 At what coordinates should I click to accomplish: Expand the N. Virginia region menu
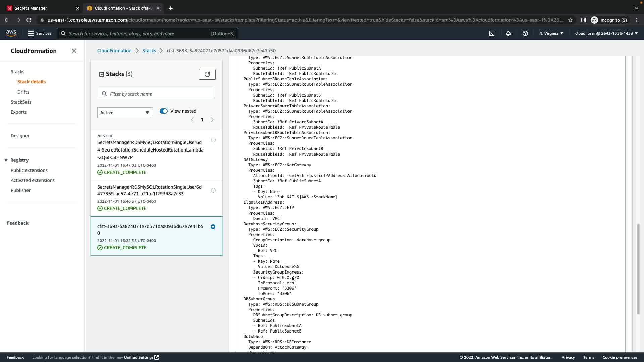pos(551,33)
